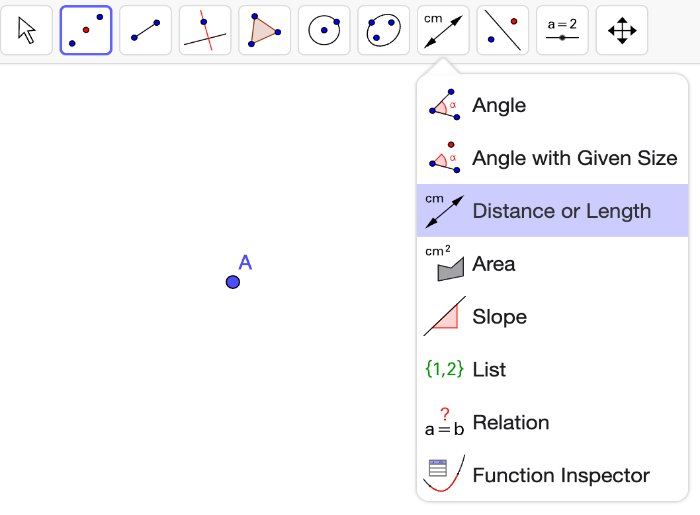
Task: Select Circle with Center tool
Action: click(x=324, y=30)
